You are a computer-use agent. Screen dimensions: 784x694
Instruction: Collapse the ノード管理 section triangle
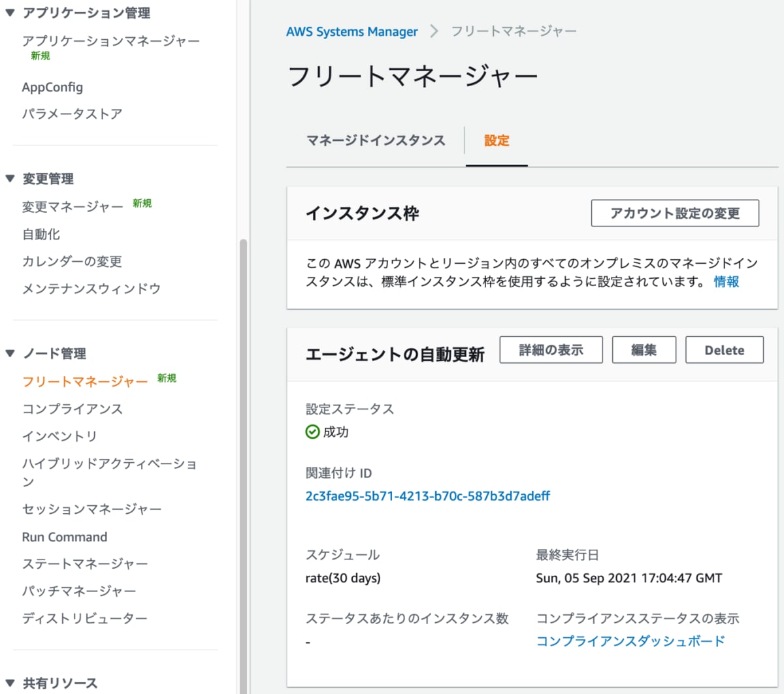tap(10, 353)
